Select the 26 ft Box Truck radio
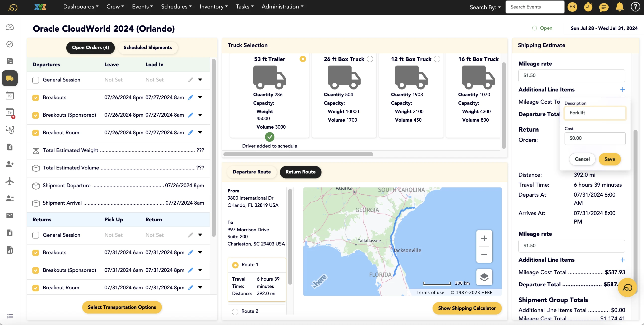The height and width of the screenshot is (325, 644). (370, 59)
